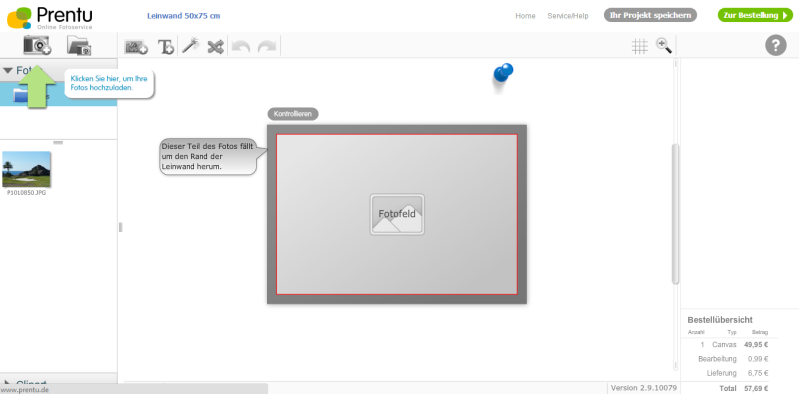
Task: Click the Kontrollieren tab above canvas
Action: tap(293, 114)
